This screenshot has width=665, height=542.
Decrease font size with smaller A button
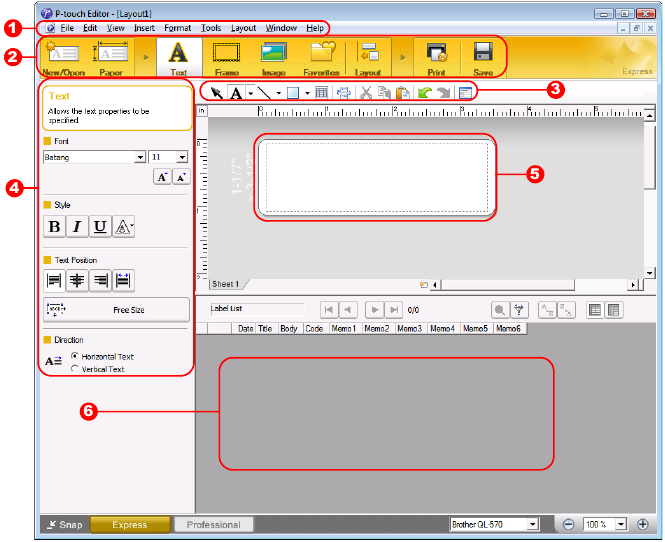click(182, 177)
